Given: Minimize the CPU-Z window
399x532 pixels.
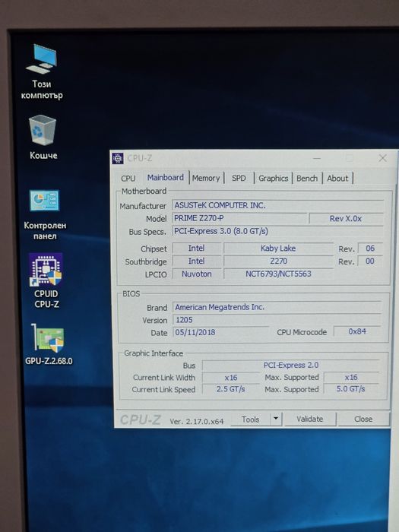Looking at the screenshot, I should [317, 158].
